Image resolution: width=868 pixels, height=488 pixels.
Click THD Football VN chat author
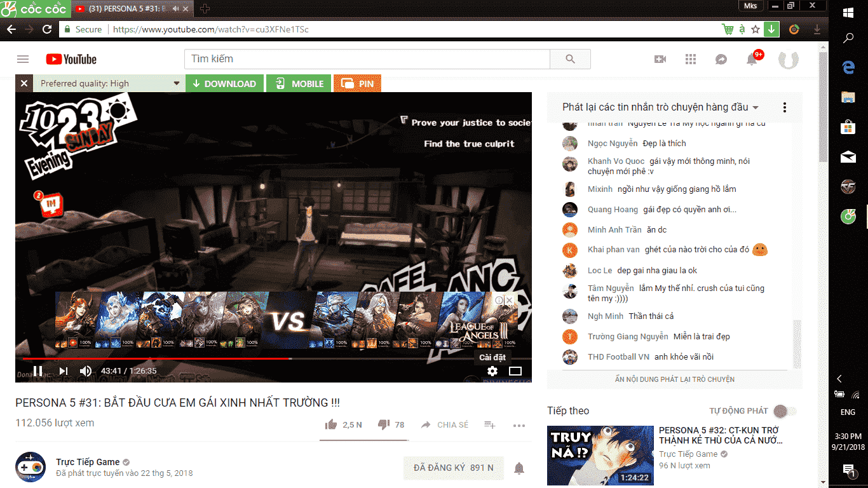(x=618, y=356)
